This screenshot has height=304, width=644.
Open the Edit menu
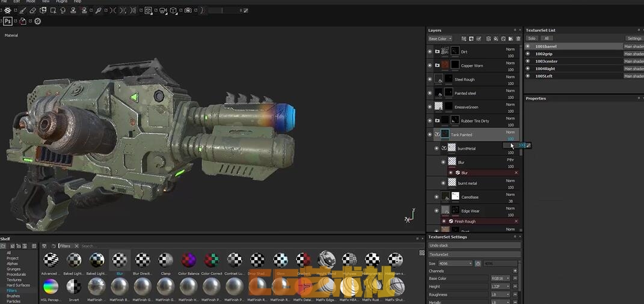pos(16,2)
